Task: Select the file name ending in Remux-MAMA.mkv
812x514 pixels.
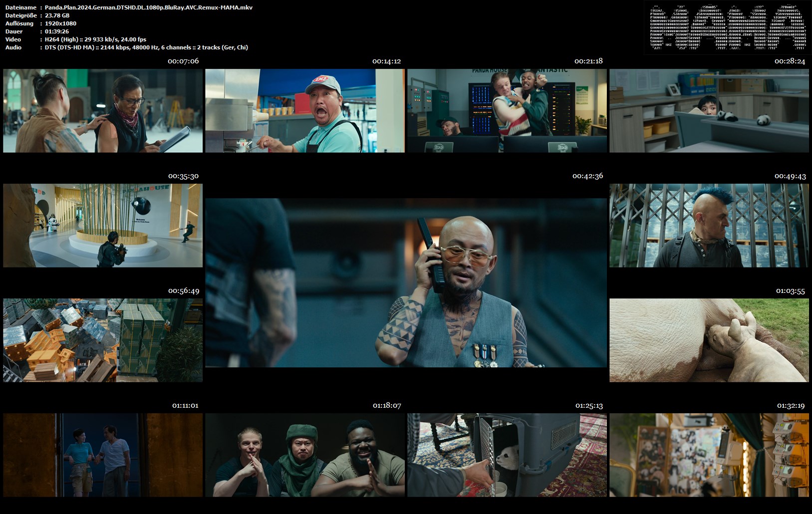Action: click(149, 7)
